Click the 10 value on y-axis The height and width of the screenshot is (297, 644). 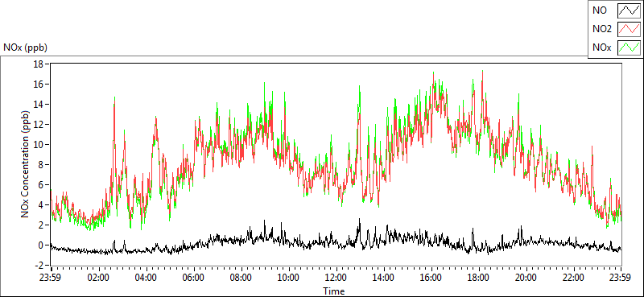coord(39,145)
